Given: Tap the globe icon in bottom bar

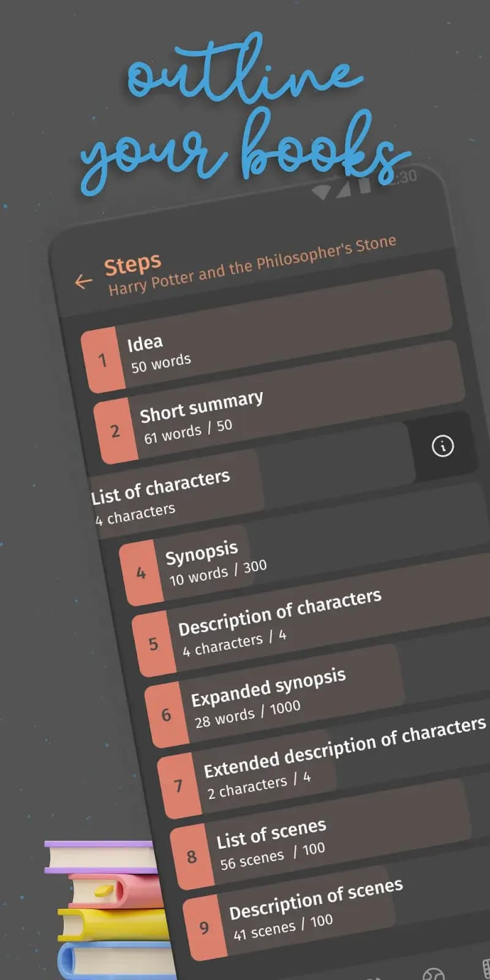Looking at the screenshot, I should pyautogui.click(x=434, y=976).
